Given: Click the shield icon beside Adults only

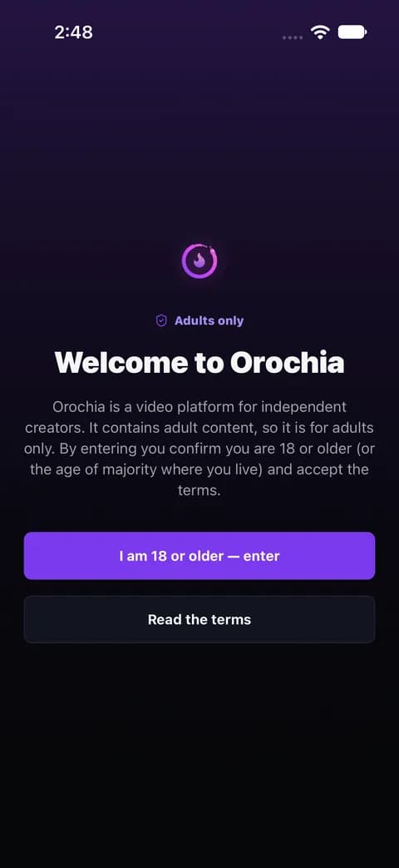Looking at the screenshot, I should [x=161, y=320].
